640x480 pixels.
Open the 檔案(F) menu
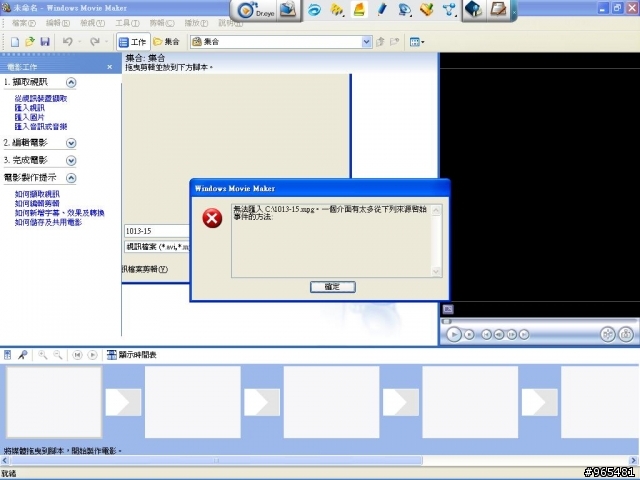pos(24,23)
